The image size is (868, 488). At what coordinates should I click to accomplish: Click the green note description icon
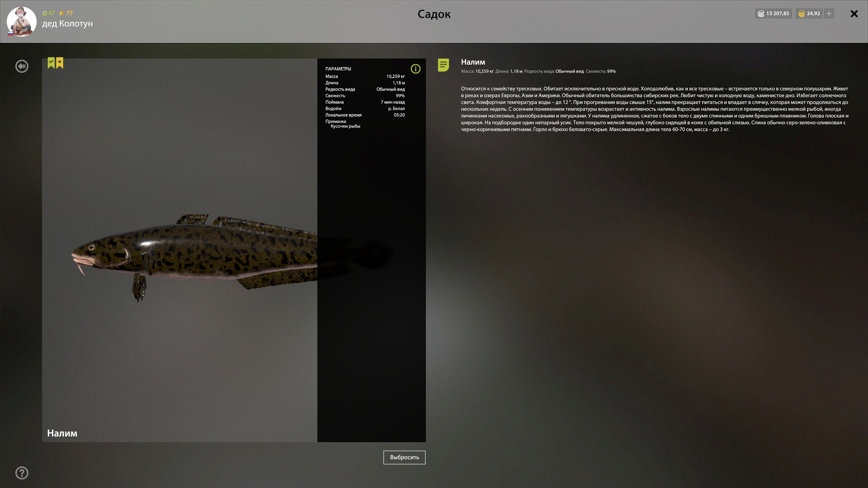(443, 65)
